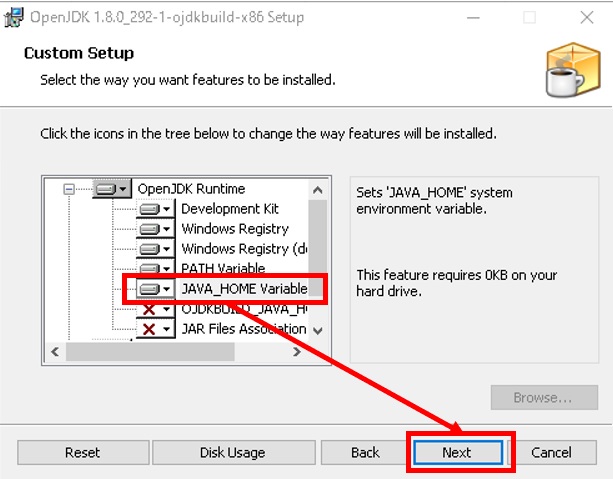Open the OpenJDK Runtime feature icon dropdown
Image resolution: width=613 pixels, height=479 pixels.
point(112,189)
